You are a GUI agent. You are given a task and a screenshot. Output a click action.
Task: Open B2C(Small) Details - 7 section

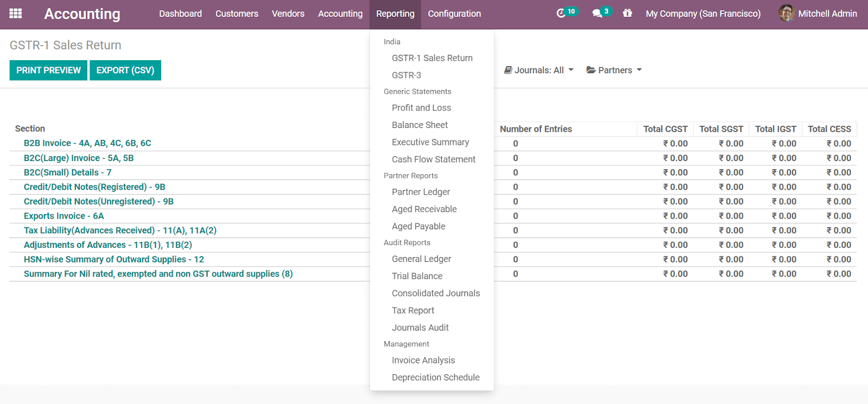pos(67,172)
